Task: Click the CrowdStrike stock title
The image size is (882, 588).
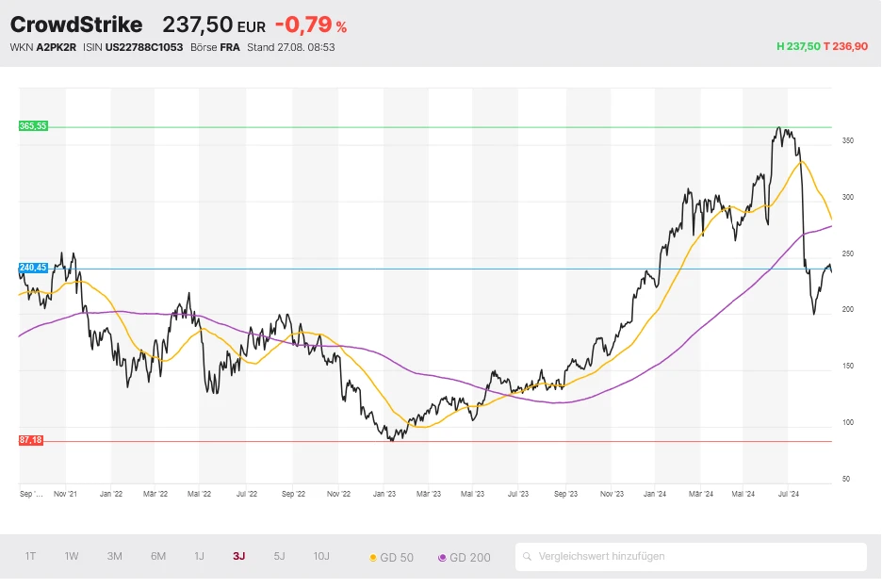Action: 76,25
